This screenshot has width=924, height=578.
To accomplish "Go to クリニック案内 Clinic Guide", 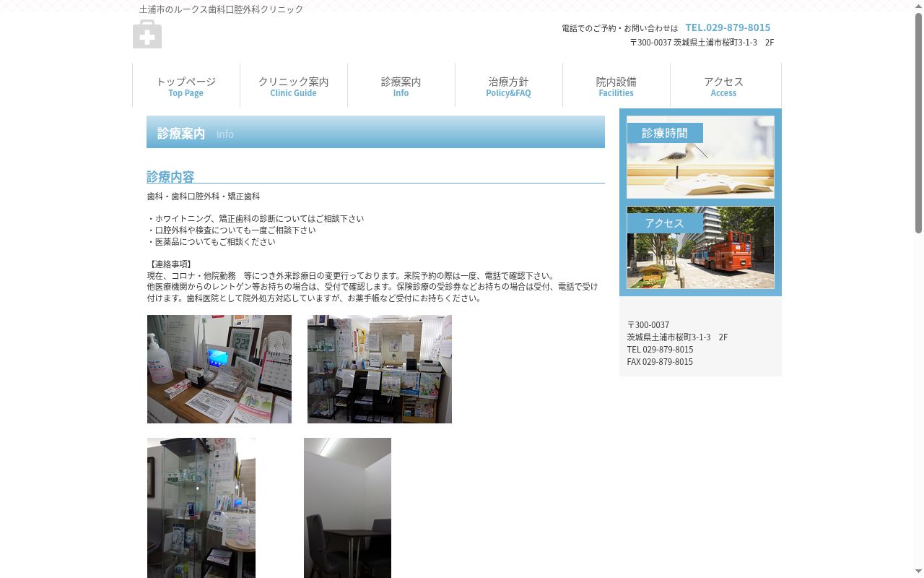I will (293, 86).
